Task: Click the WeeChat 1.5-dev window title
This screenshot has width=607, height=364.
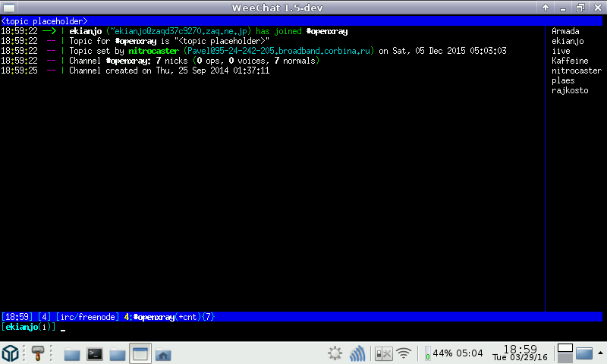Action: pyautogui.click(x=277, y=8)
